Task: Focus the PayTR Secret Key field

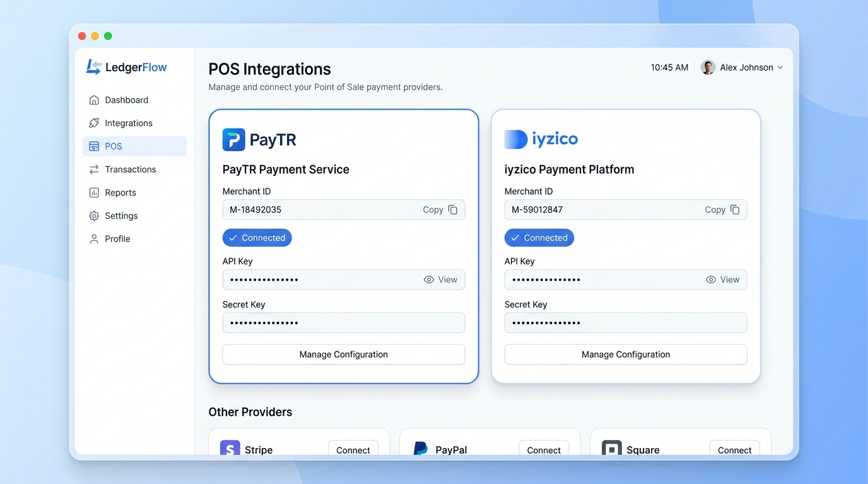Action: pyautogui.click(x=344, y=323)
